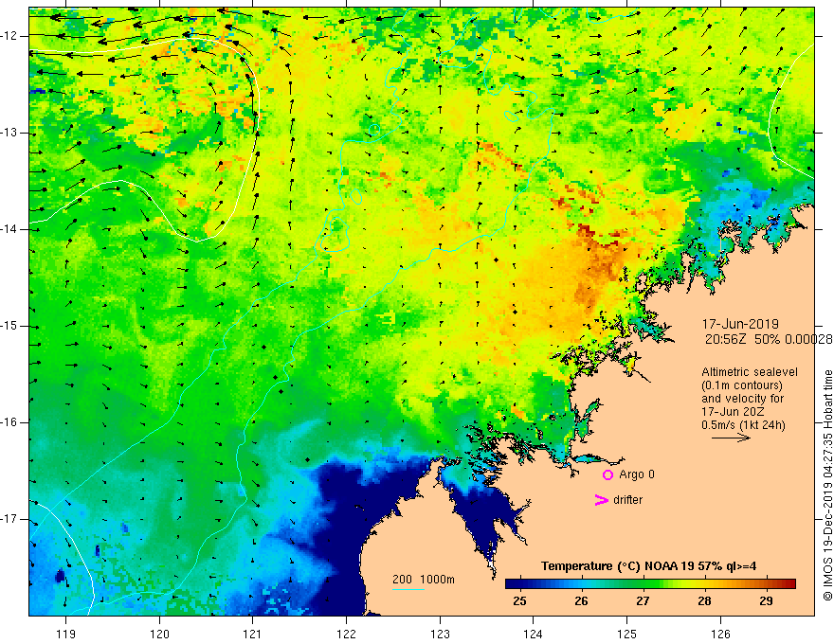Click the latitude label -12
Image resolution: width=834 pixels, height=644 pixels.
pos(10,36)
